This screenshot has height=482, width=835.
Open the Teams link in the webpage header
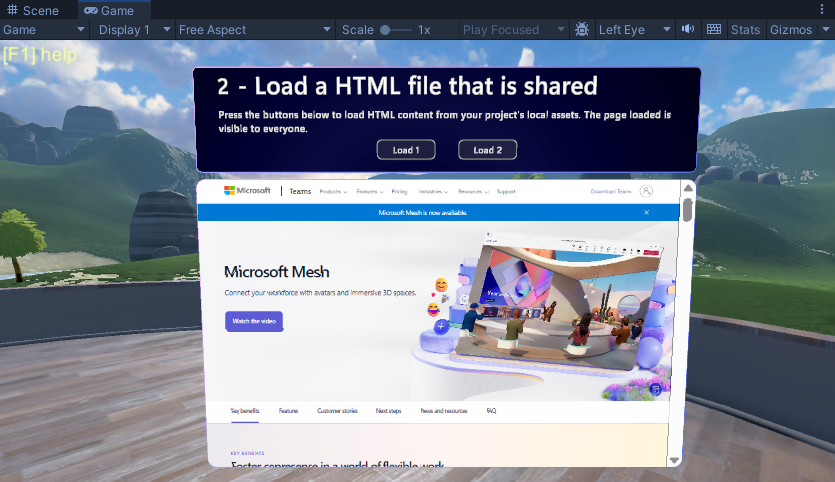click(x=300, y=191)
